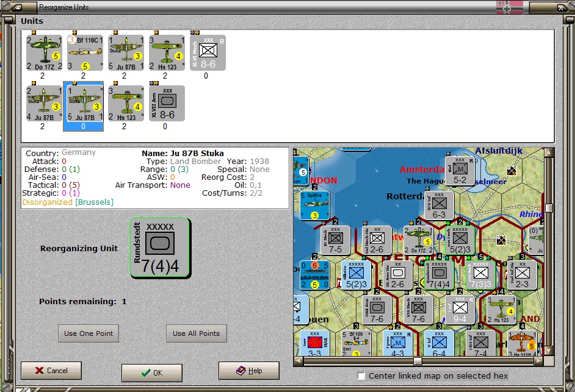Click the XI Mech 7-5 counter on map
This screenshot has width=575, height=392.
[x=335, y=240]
